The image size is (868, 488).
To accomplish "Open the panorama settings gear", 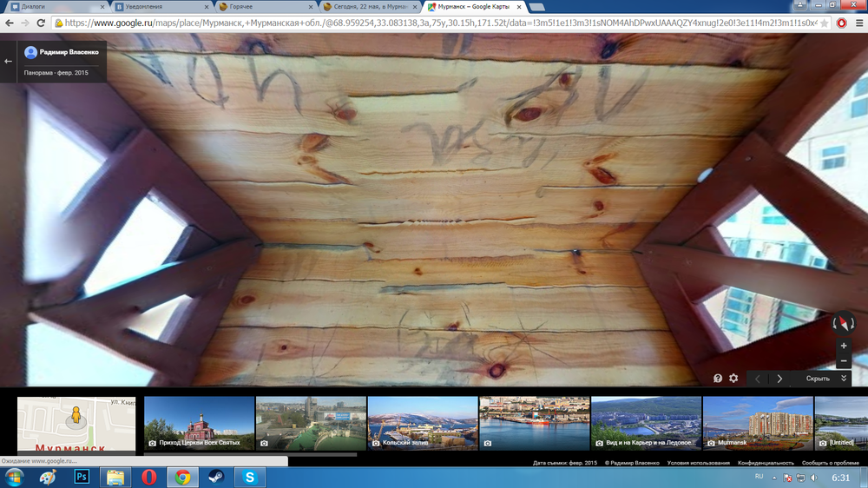I will [733, 379].
